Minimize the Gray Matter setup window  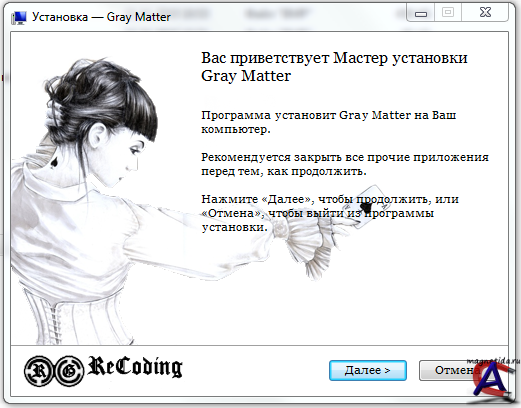421,13
